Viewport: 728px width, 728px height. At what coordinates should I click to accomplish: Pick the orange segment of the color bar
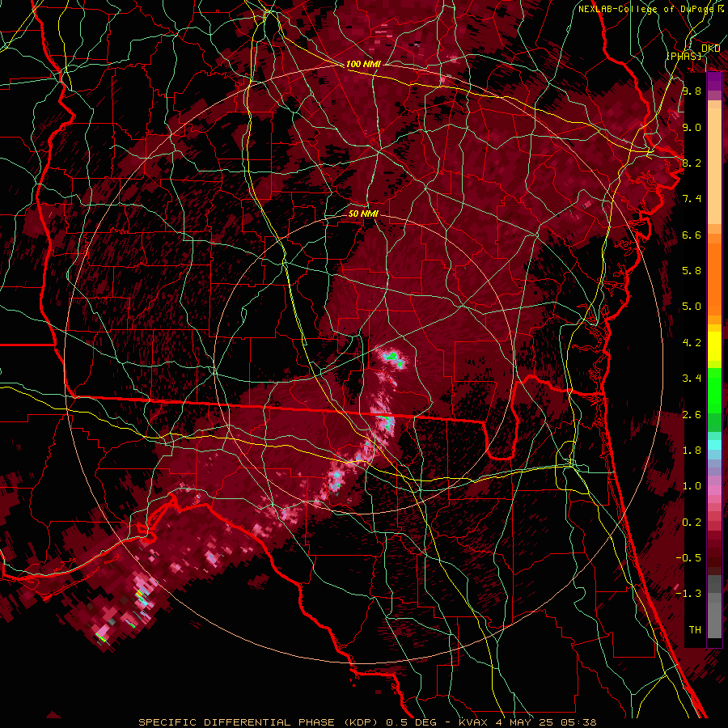[x=714, y=278]
